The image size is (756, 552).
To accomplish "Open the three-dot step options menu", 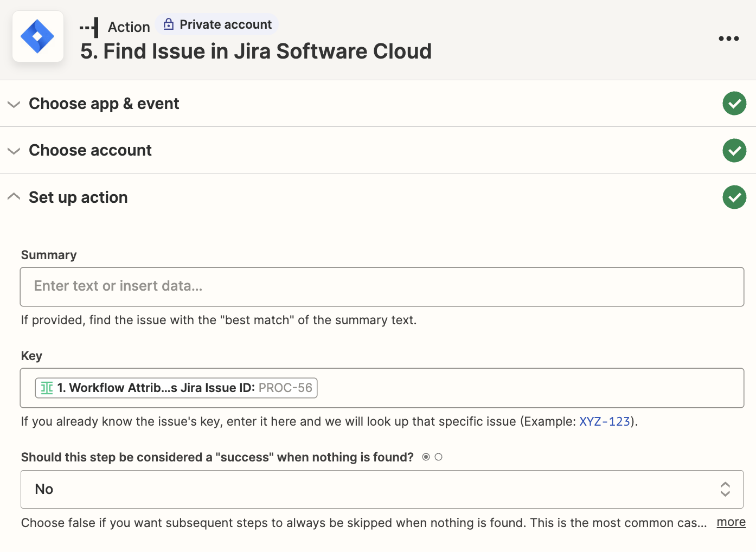I will pos(728,38).
